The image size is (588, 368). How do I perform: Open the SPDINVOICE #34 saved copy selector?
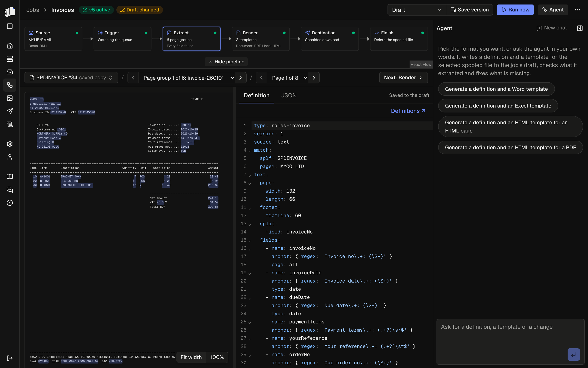(x=71, y=78)
